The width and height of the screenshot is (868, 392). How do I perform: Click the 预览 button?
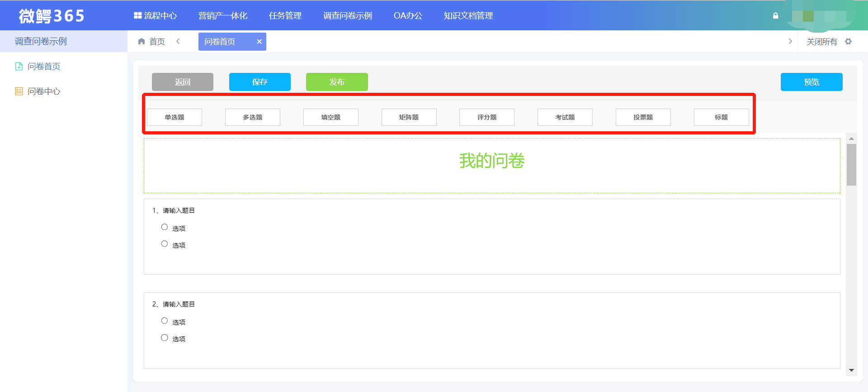click(811, 82)
